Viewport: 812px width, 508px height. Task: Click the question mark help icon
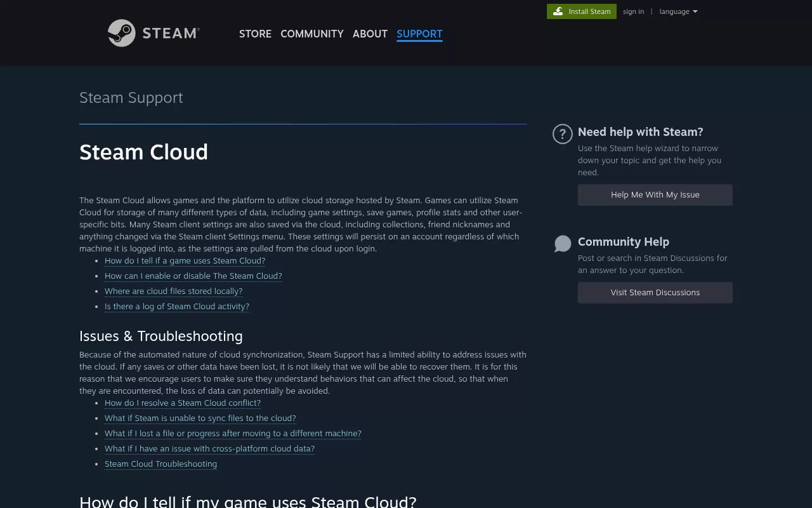(563, 134)
